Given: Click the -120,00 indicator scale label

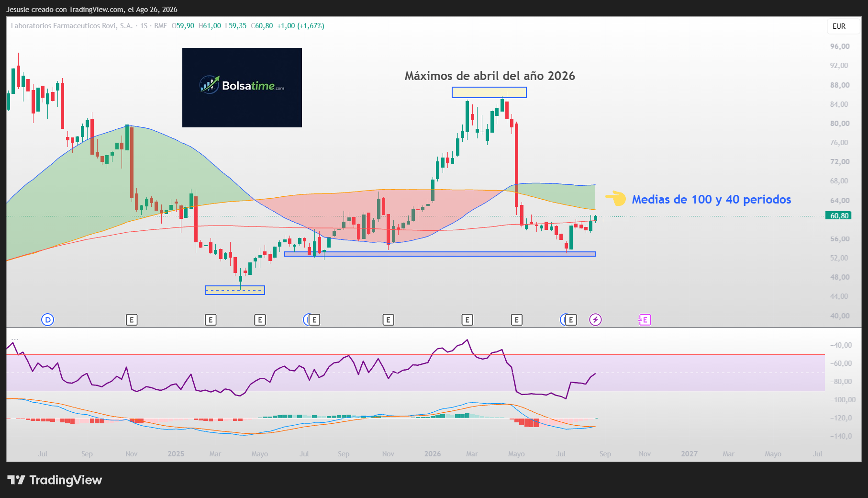Looking at the screenshot, I should pyautogui.click(x=842, y=418).
